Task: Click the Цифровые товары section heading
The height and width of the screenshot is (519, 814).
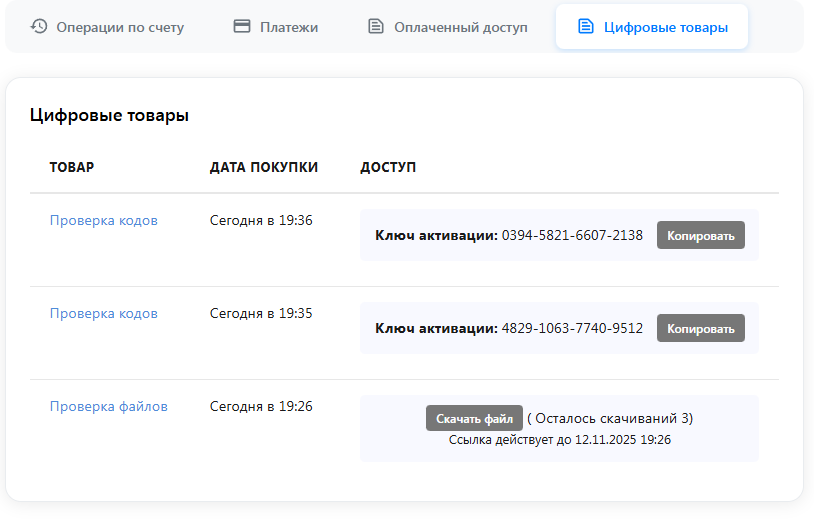Action: tap(110, 115)
